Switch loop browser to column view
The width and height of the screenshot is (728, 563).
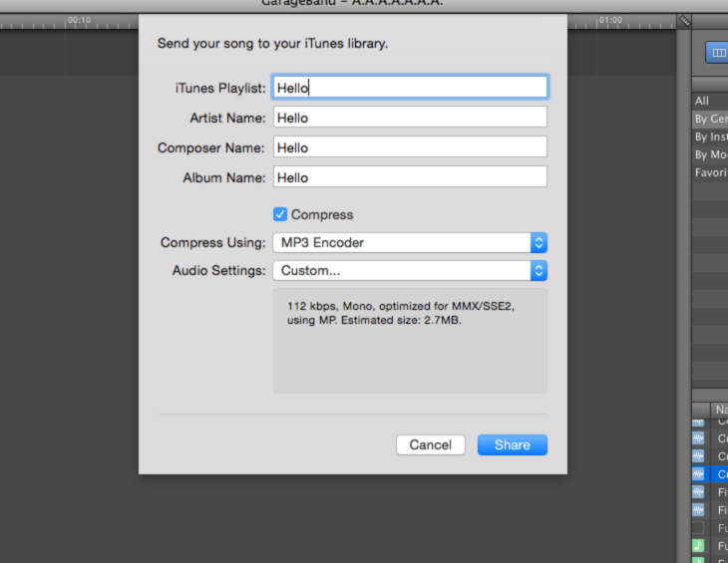pyautogui.click(x=716, y=52)
